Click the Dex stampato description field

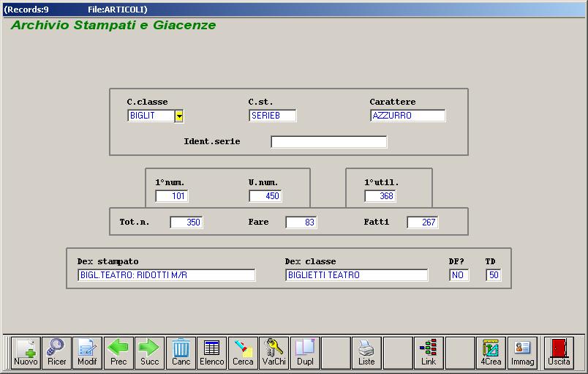tap(167, 275)
